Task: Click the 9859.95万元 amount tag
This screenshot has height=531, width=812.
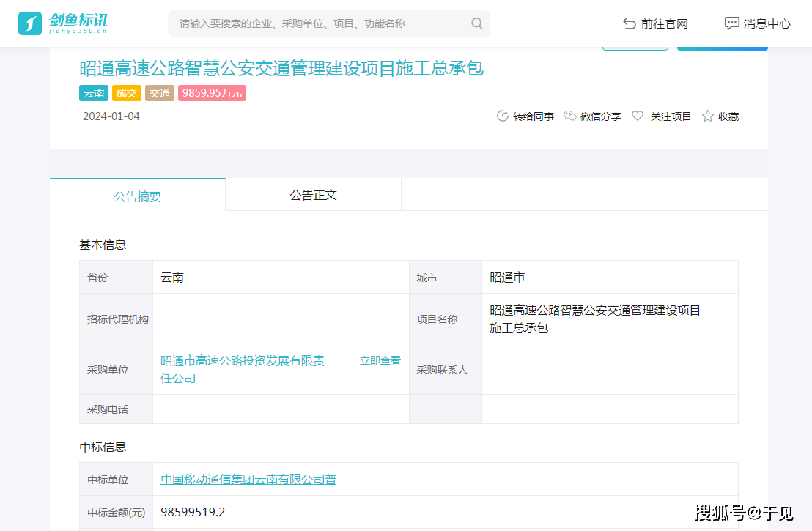Action: [212, 93]
